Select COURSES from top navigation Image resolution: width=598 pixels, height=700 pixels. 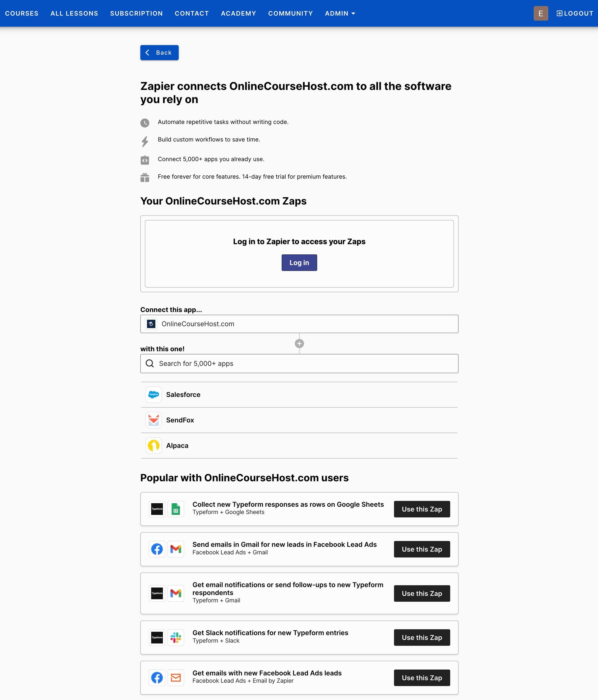click(22, 13)
